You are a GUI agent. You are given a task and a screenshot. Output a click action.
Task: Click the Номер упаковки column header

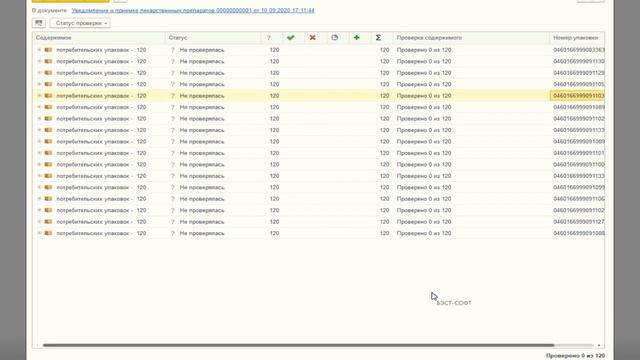[577, 38]
